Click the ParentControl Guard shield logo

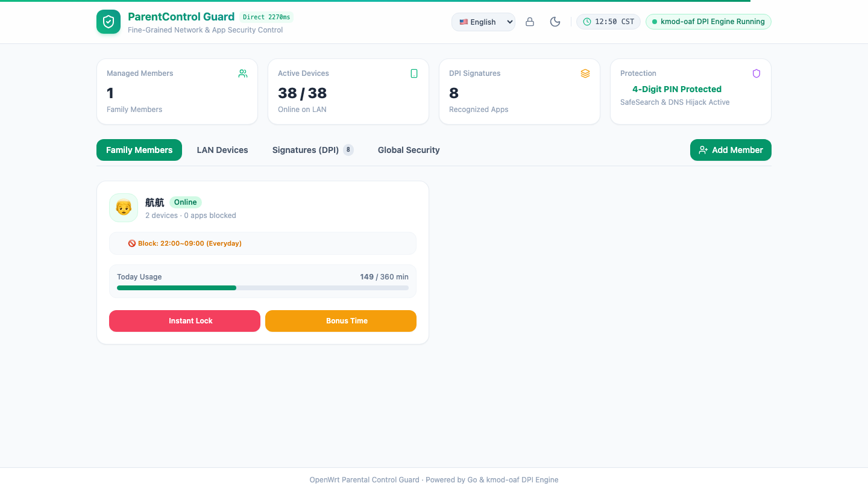(x=108, y=22)
